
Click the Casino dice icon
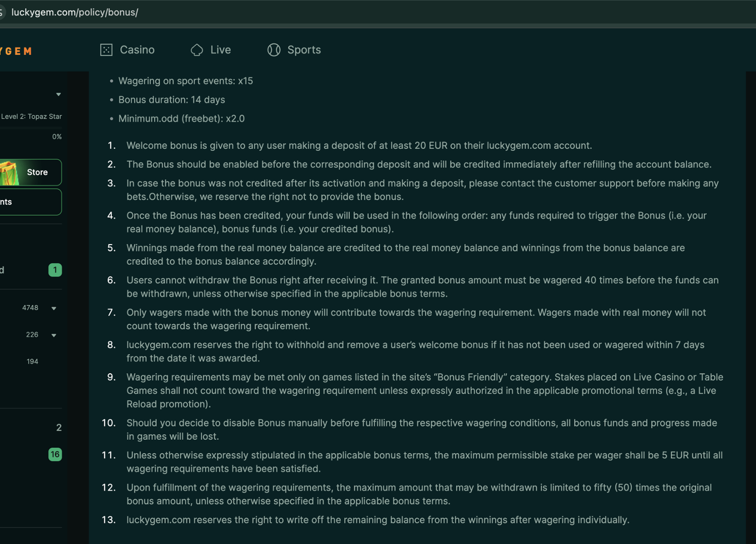(x=106, y=50)
